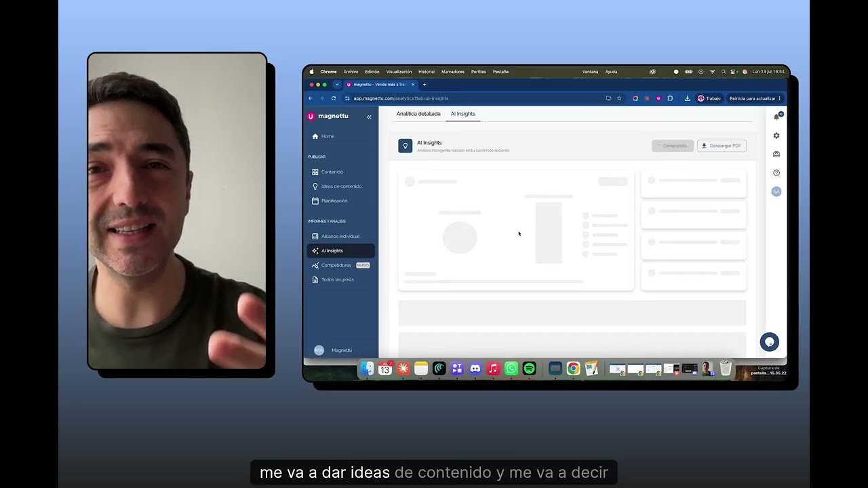868x488 pixels.
Task: Click Reinicia para actualizar
Action: (755, 98)
